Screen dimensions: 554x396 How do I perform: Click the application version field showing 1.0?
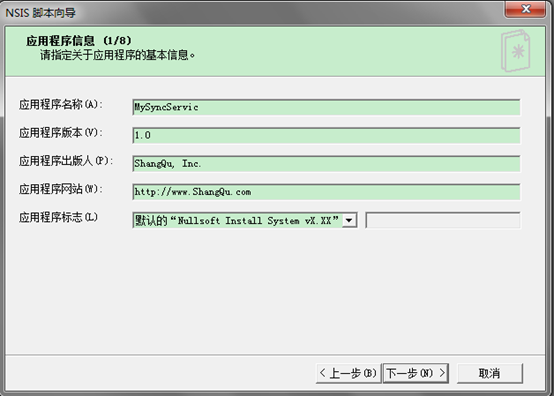click(326, 135)
